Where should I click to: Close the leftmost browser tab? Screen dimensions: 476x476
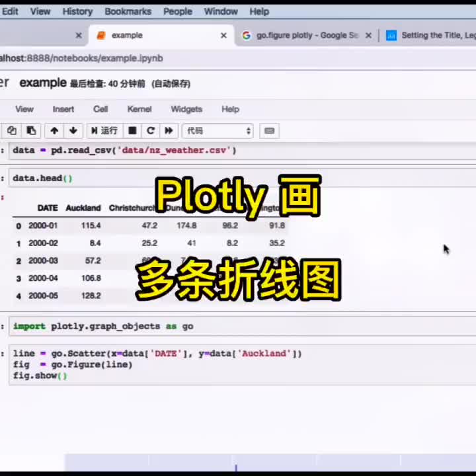pos(79,36)
